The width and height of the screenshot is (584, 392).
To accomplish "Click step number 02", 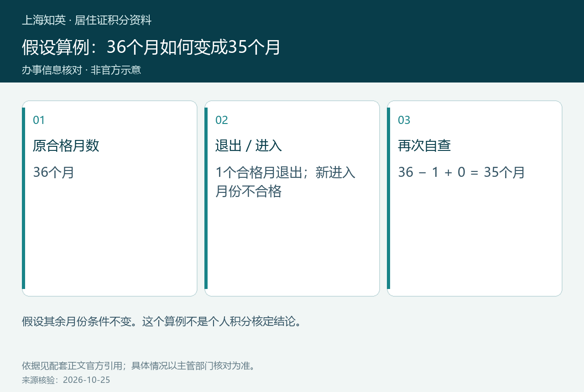I will 221,120.
